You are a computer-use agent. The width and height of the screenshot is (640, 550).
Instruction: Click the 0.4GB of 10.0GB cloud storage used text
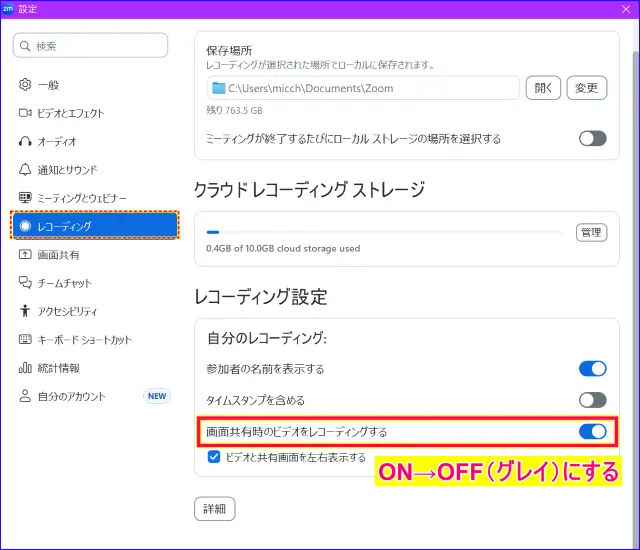coord(283,248)
